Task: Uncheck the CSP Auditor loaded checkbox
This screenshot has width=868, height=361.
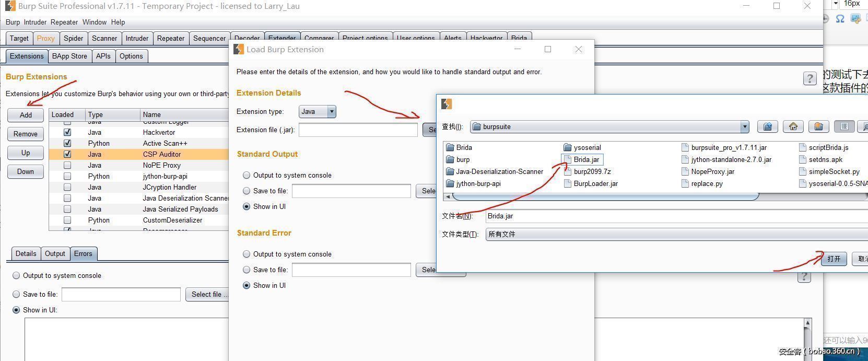Action: (x=67, y=154)
